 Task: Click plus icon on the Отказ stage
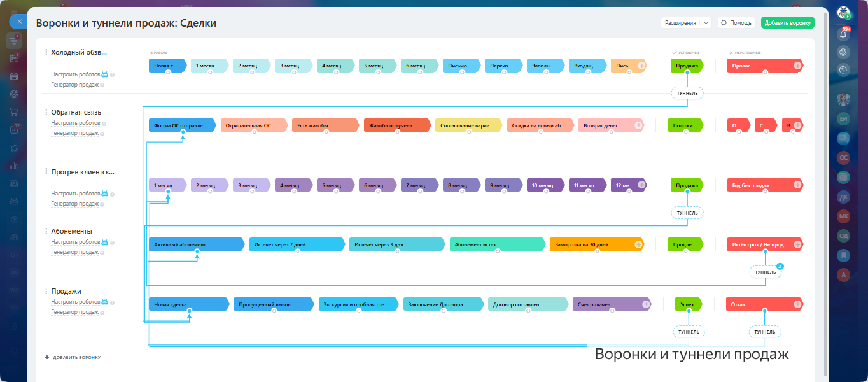(x=797, y=304)
